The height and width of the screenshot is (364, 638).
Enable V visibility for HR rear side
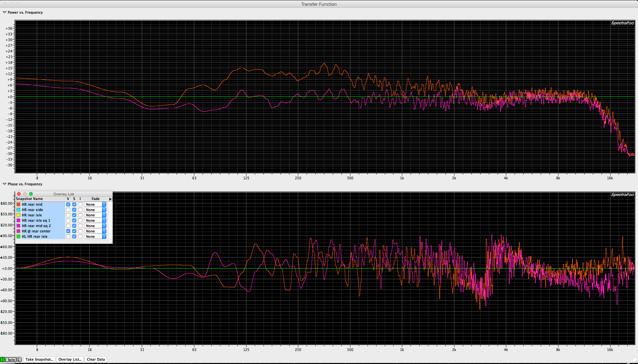(68, 210)
